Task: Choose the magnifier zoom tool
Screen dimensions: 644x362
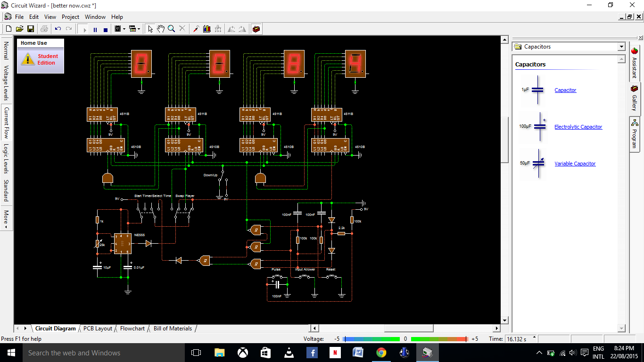Action: coord(172,29)
